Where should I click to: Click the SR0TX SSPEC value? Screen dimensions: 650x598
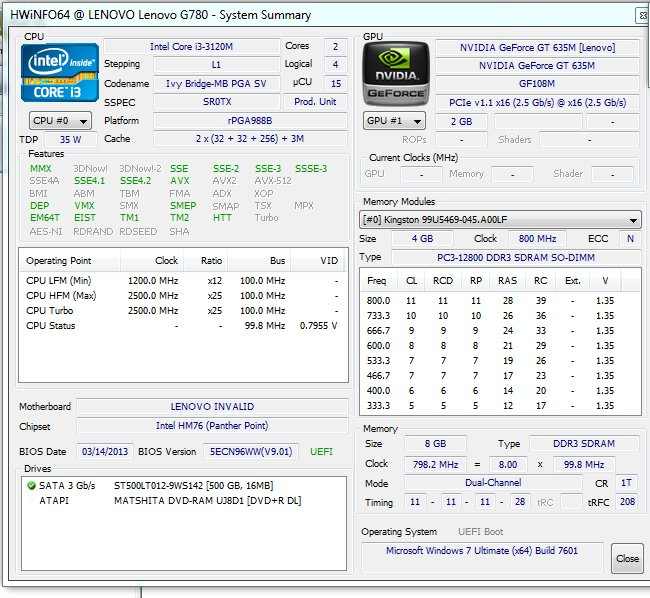point(217,102)
